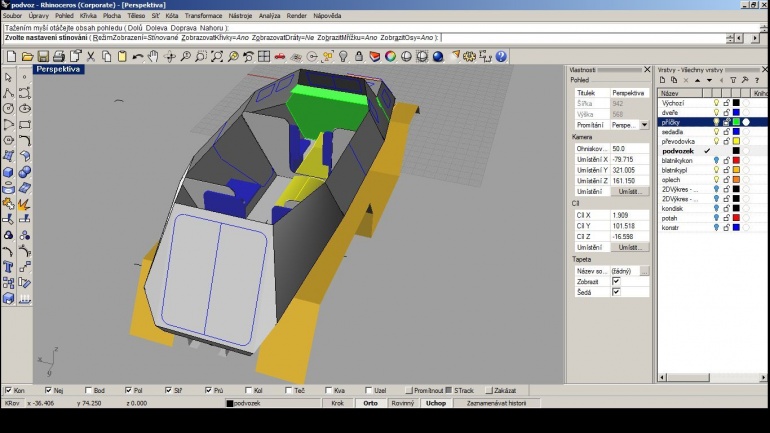Toggle Krok snap in status bar
Image resolution: width=770 pixels, height=433 pixels.
tap(337, 403)
